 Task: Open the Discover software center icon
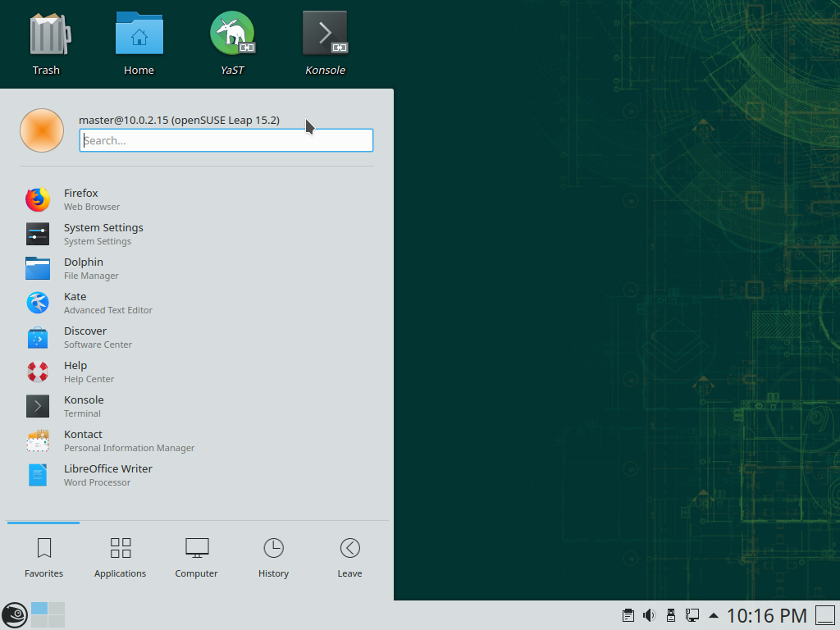38,337
